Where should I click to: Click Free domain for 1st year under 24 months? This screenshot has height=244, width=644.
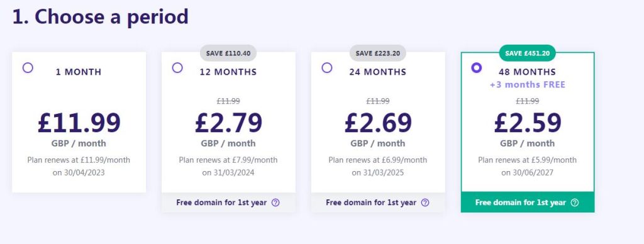click(x=371, y=202)
